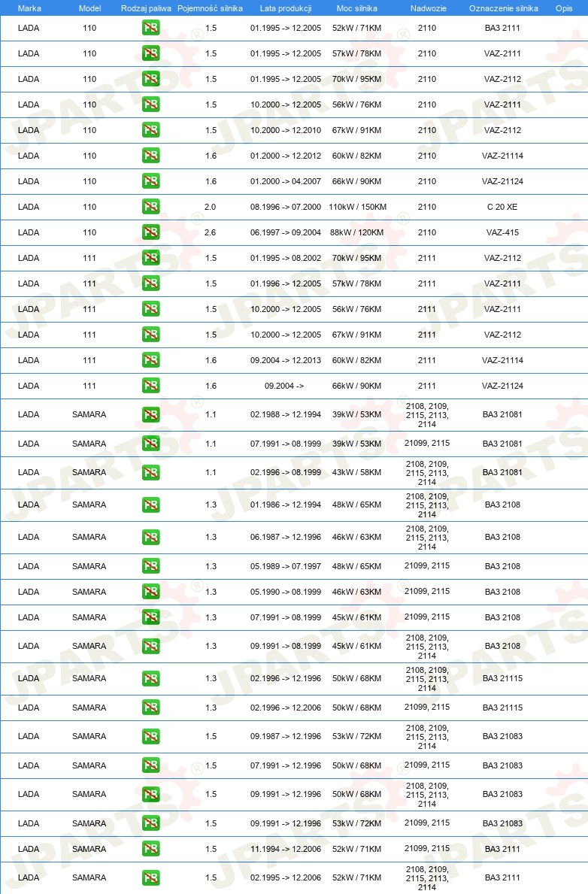Viewport: 588px width, 894px height.
Task: Select the power cell '88kW / 120KM'
Action: click(357, 232)
